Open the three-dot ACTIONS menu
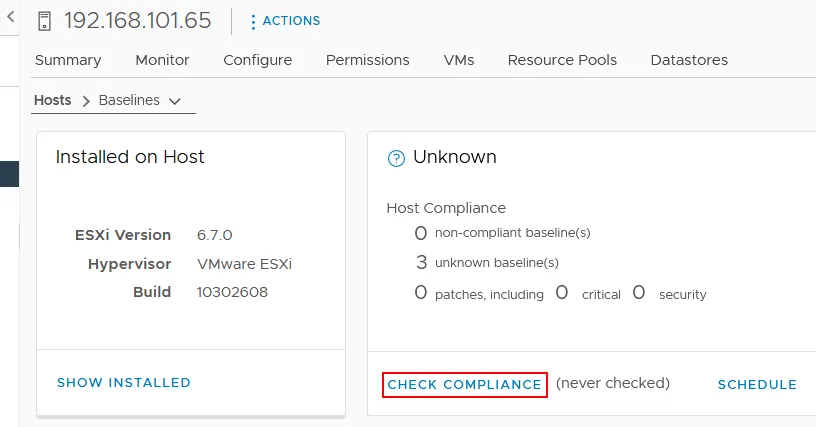Image resolution: width=816 pixels, height=427 pixels. click(x=285, y=21)
